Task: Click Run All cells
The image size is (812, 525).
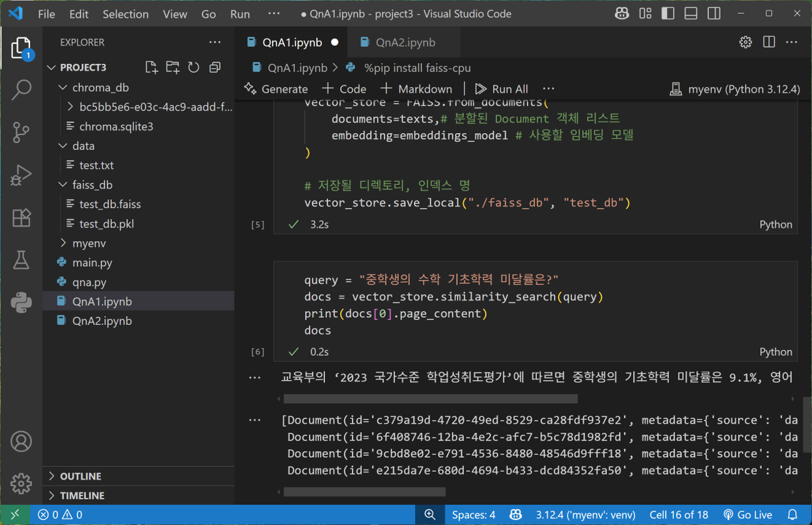Action: [501, 89]
